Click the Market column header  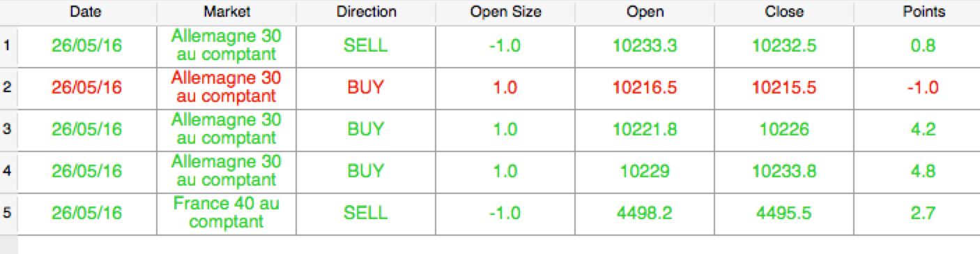[x=227, y=12]
